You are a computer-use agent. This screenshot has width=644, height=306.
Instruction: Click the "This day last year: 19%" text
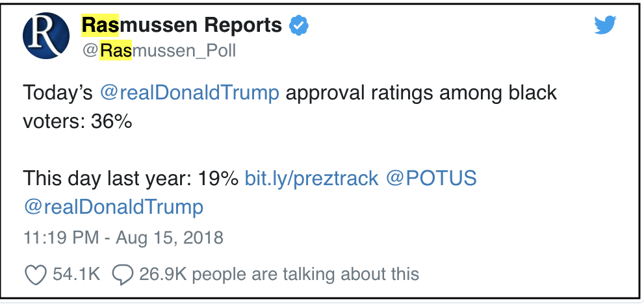point(131,178)
